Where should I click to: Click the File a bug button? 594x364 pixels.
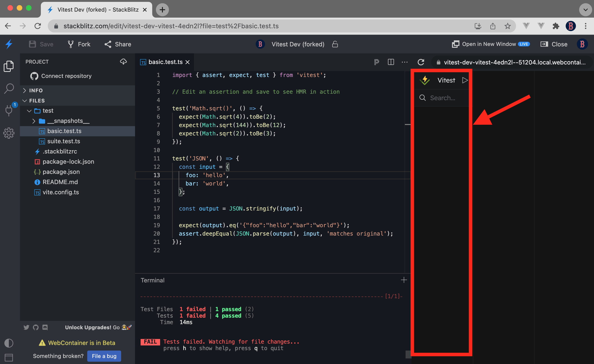point(104,356)
